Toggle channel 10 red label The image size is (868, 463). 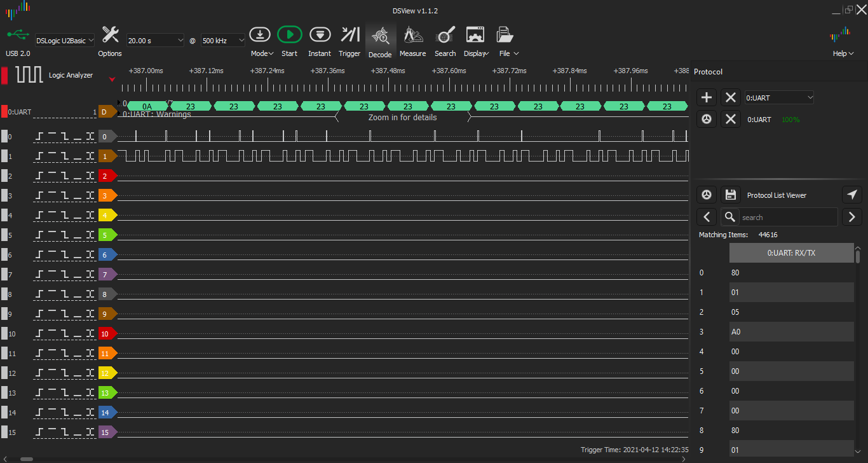click(107, 334)
